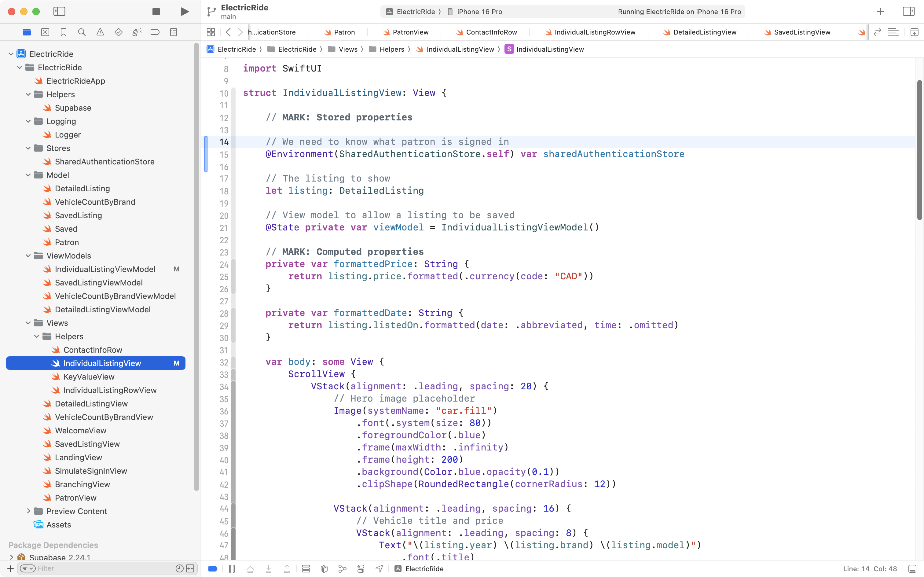Image resolution: width=924 pixels, height=577 pixels.
Task: Click the Simulate Location arrow icon
Action: tap(379, 569)
